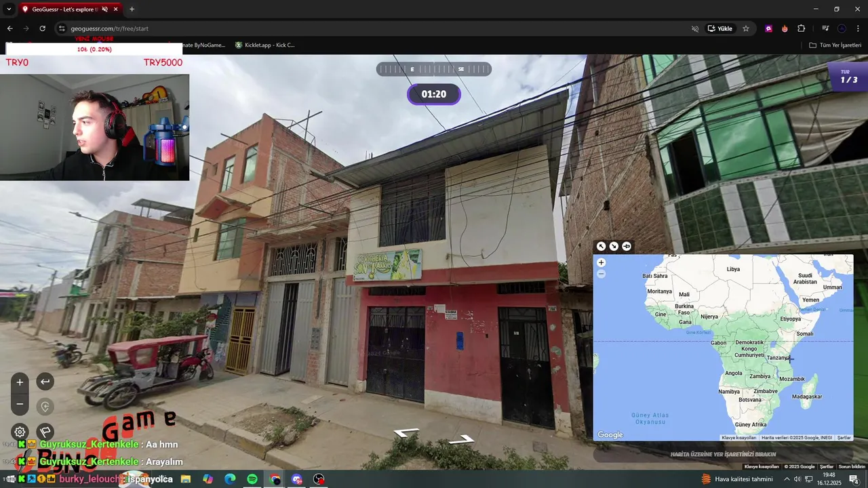
Task: Place a guess on Tanzanya in the map
Action: click(778, 357)
